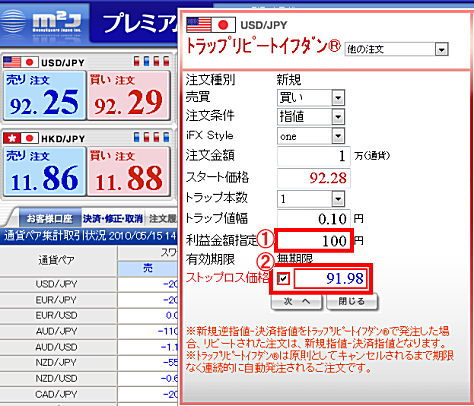
Task: Click the 次へ button
Action: point(296,302)
